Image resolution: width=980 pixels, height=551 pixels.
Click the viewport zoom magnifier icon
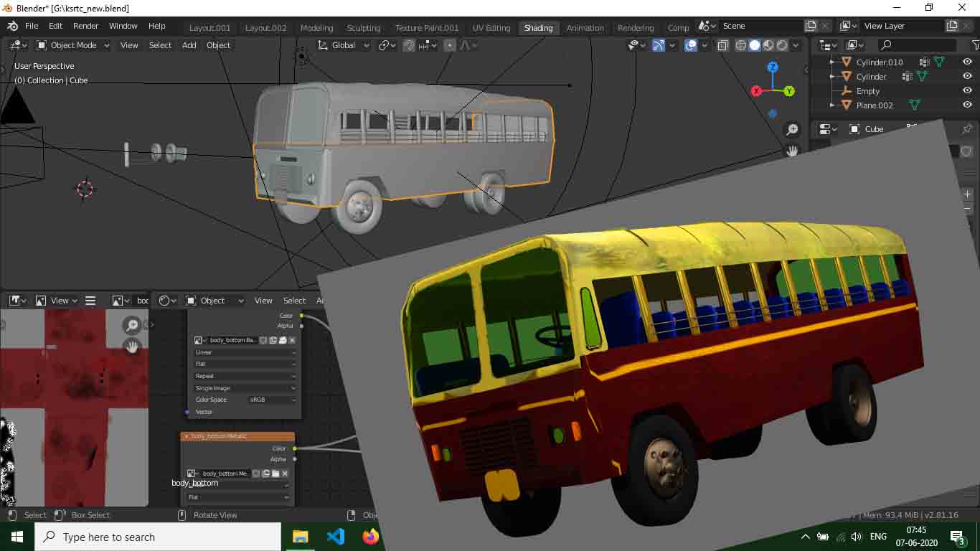[x=792, y=130]
